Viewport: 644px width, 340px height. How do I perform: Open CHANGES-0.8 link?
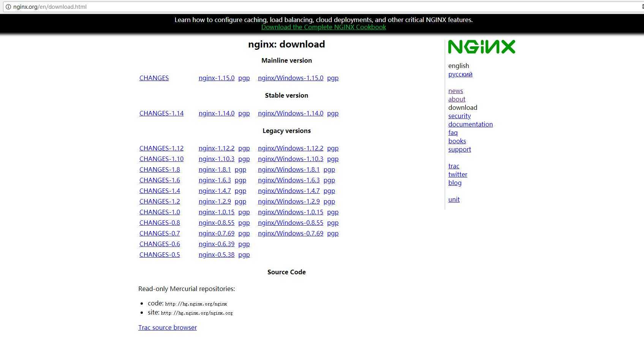coord(160,223)
